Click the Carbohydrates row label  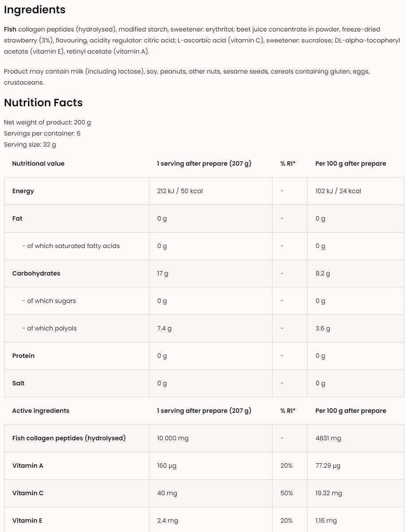36,273
